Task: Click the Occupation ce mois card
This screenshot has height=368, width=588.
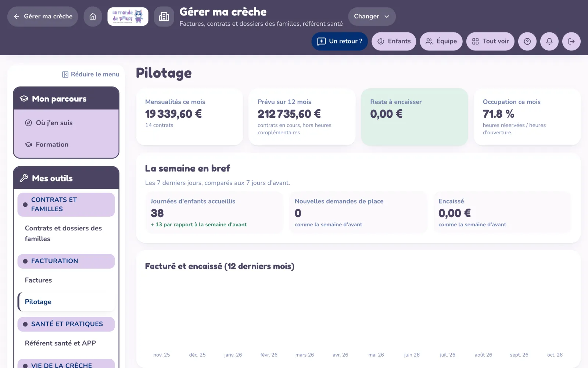Action: (527, 117)
